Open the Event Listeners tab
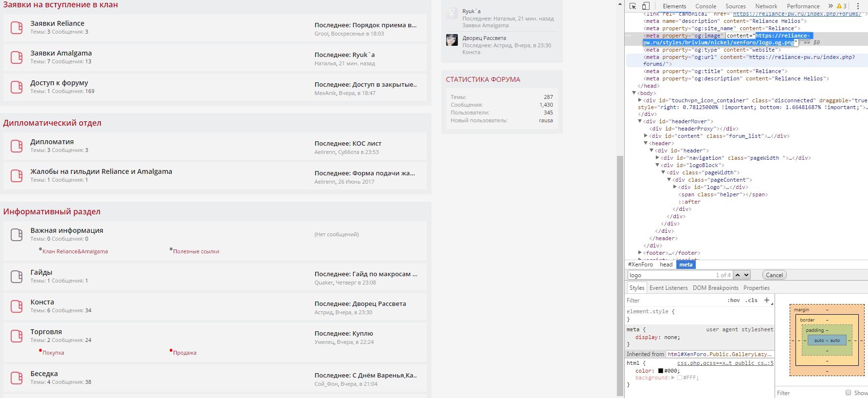Viewport: 868px width, 398px height. (669, 288)
